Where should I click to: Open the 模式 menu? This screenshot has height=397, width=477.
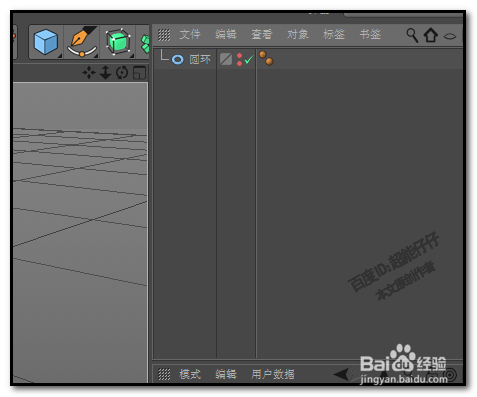pos(190,374)
